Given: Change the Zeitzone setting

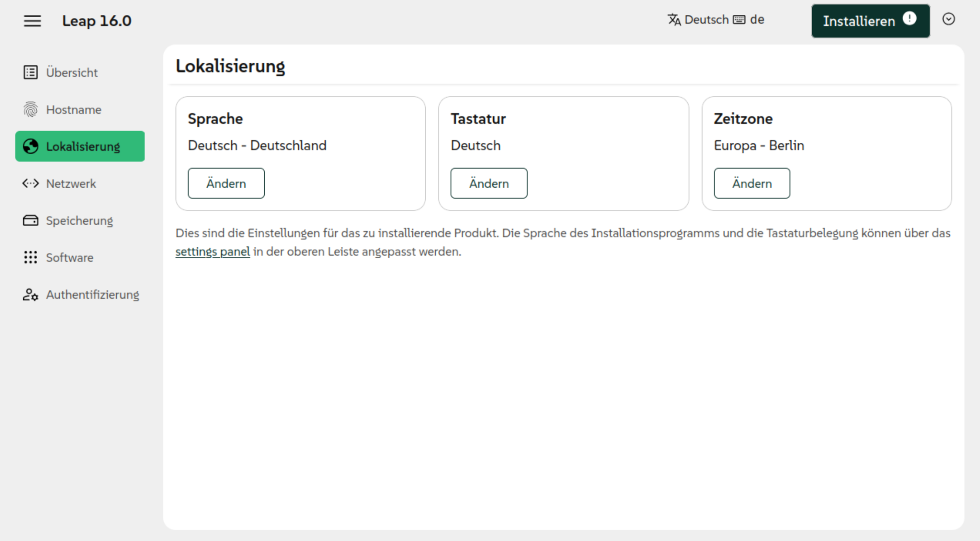Looking at the screenshot, I should (x=752, y=183).
